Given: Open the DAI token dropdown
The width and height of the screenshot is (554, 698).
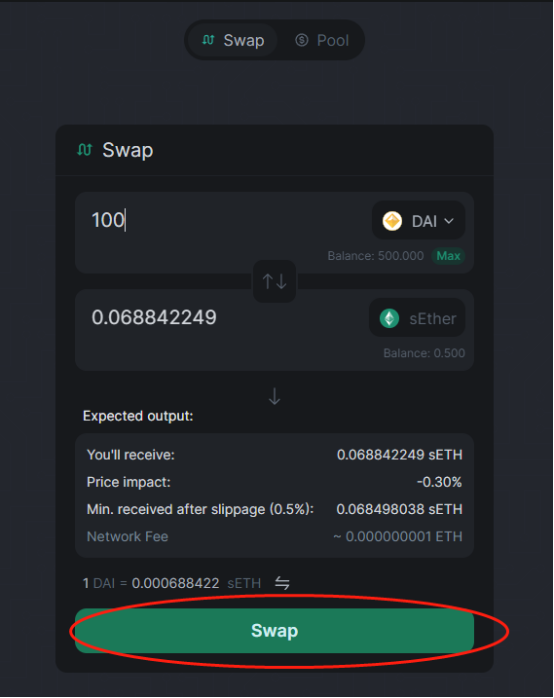Looking at the screenshot, I should click(418, 220).
